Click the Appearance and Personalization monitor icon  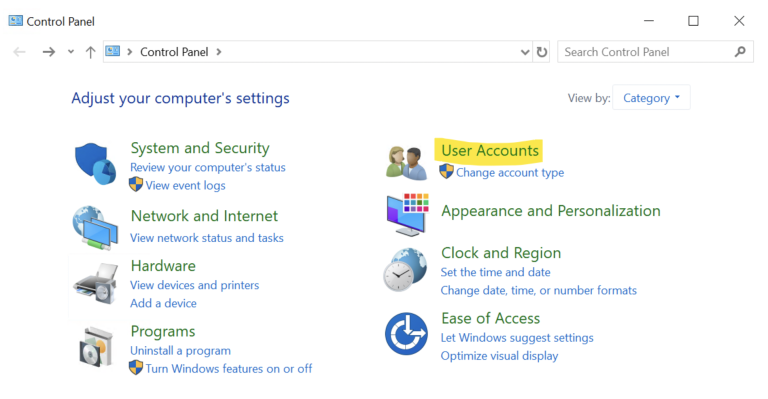coord(408,214)
